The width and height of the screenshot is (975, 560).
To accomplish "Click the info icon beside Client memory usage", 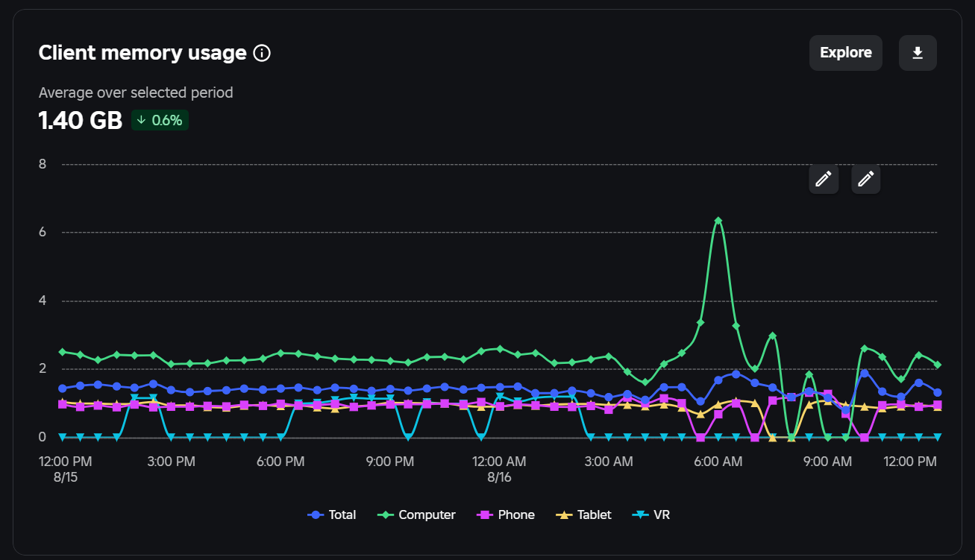I will pos(262,53).
